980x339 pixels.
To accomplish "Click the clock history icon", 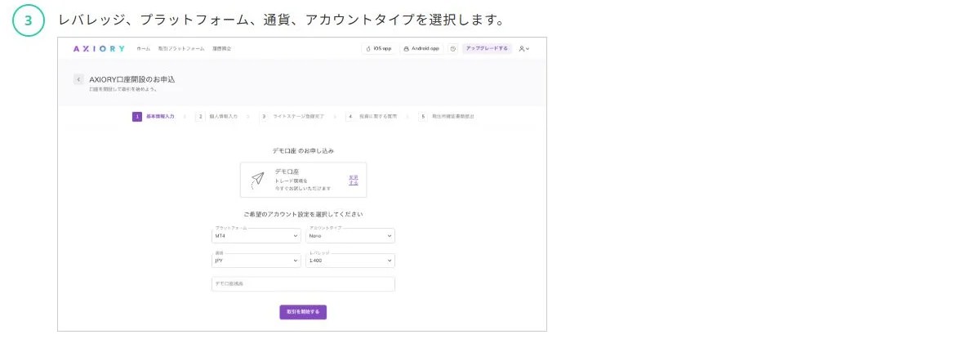I will click(x=453, y=49).
